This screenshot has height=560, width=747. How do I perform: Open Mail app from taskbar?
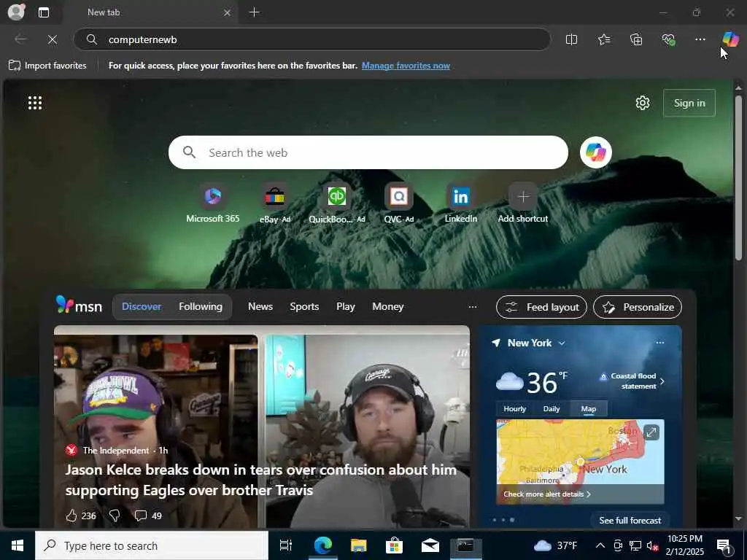(430, 545)
